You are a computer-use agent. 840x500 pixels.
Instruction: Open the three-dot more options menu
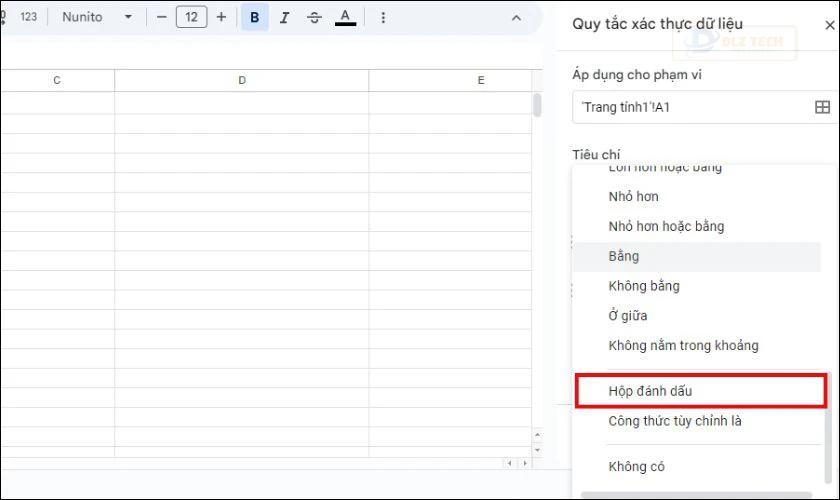pyautogui.click(x=383, y=18)
